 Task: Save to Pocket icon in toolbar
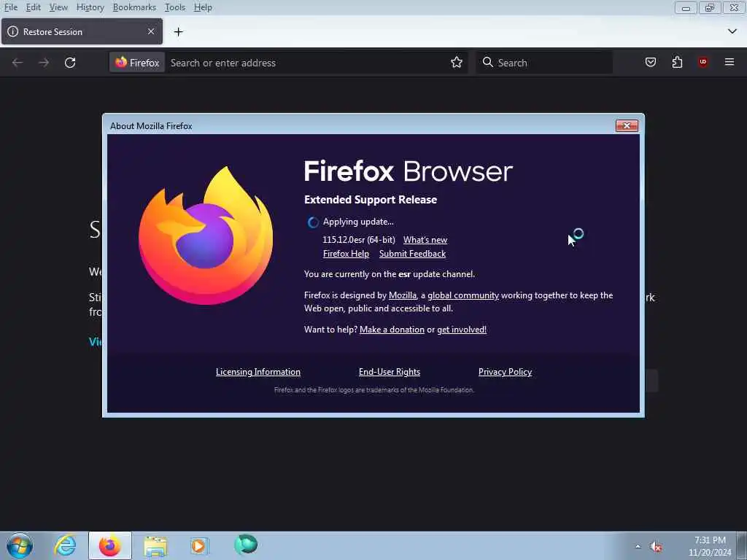click(650, 63)
